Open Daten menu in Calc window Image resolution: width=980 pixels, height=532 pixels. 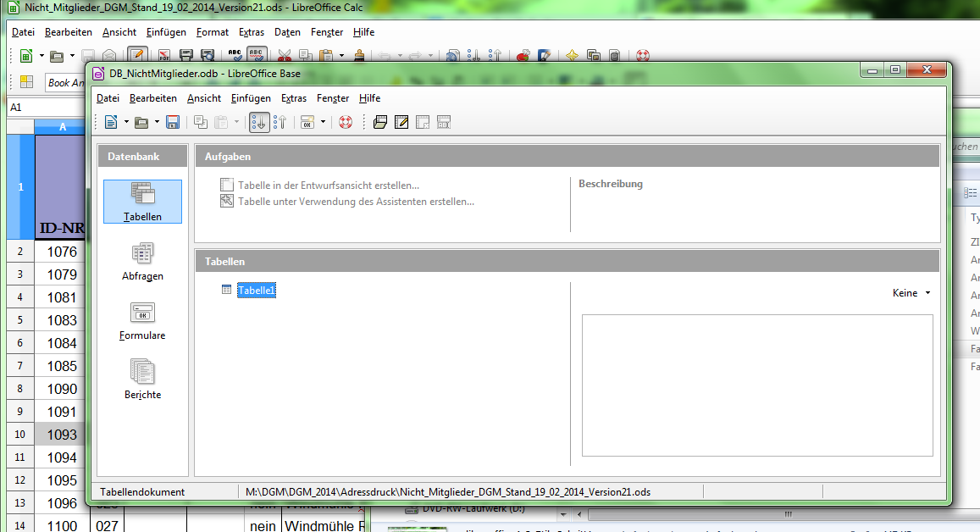(287, 32)
